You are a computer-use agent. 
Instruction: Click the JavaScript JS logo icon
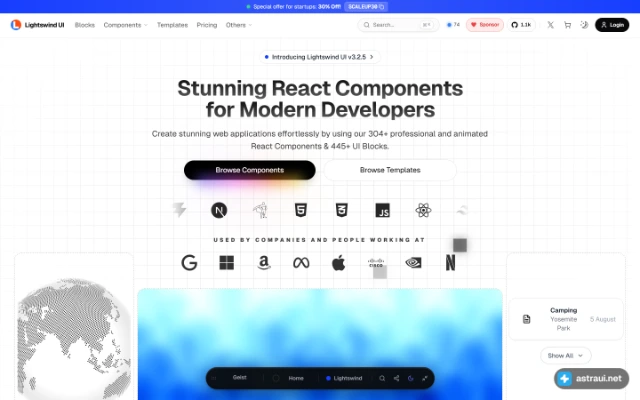(x=382, y=211)
